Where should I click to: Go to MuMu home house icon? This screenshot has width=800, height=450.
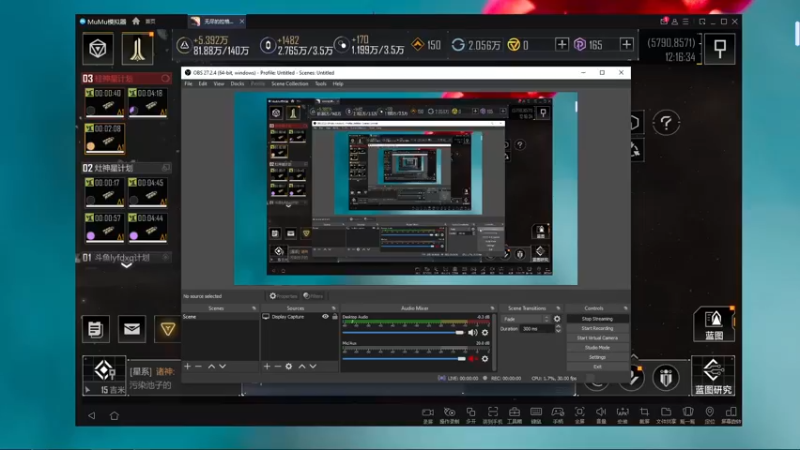(136, 21)
